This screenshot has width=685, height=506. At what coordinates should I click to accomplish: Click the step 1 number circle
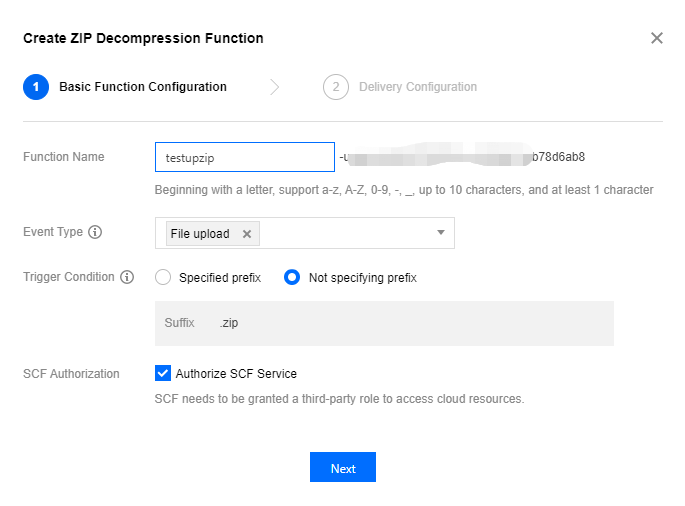pyautogui.click(x=36, y=87)
